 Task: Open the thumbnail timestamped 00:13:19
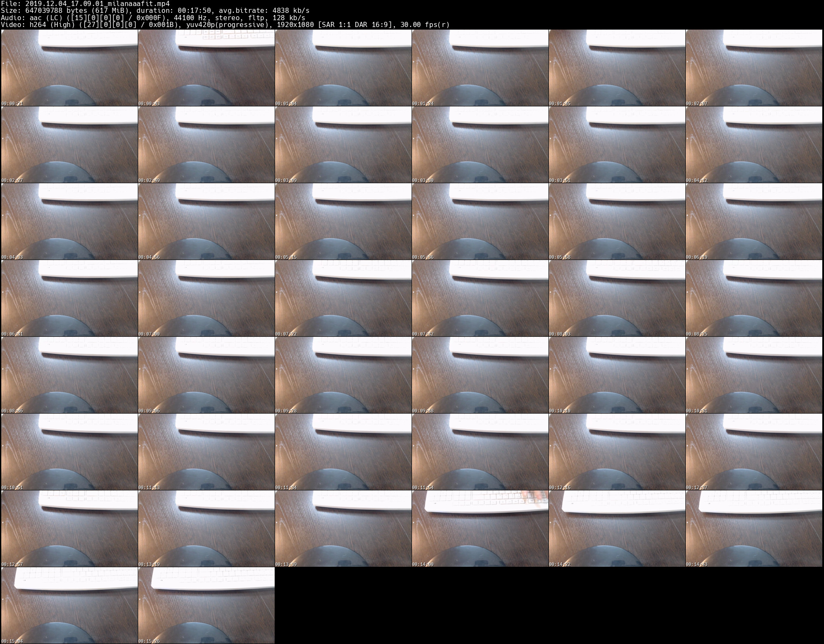click(206, 529)
